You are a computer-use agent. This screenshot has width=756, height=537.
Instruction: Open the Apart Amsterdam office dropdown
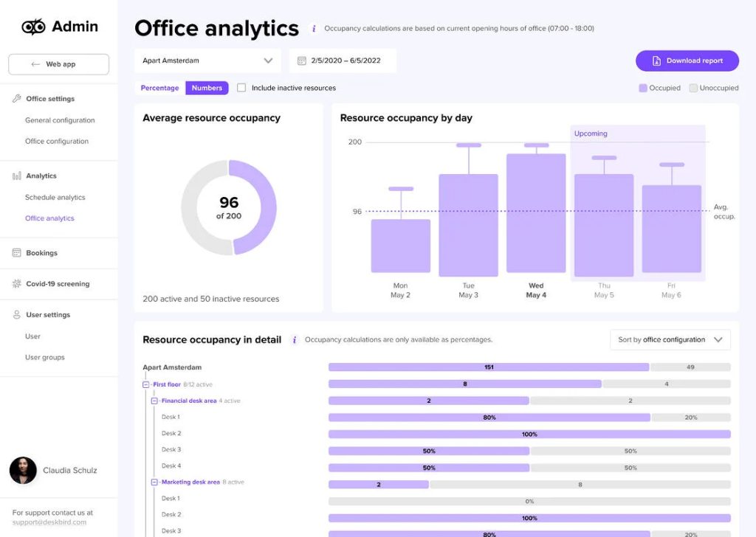207,60
